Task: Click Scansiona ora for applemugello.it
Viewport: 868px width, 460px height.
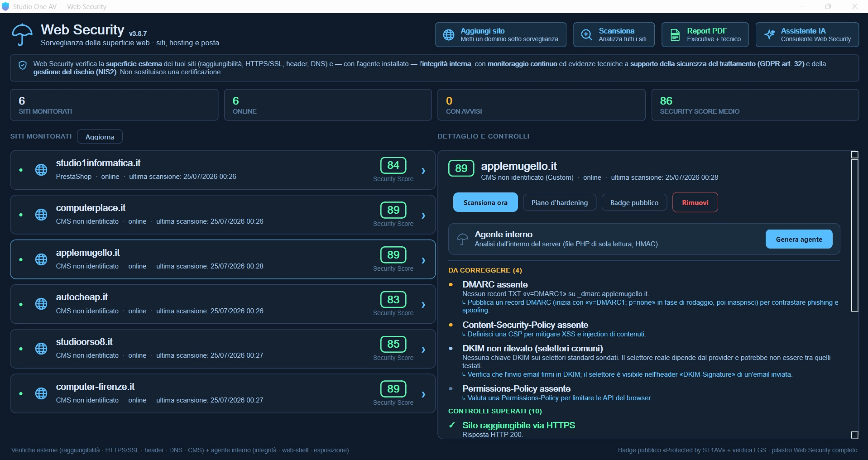Action: tap(485, 202)
